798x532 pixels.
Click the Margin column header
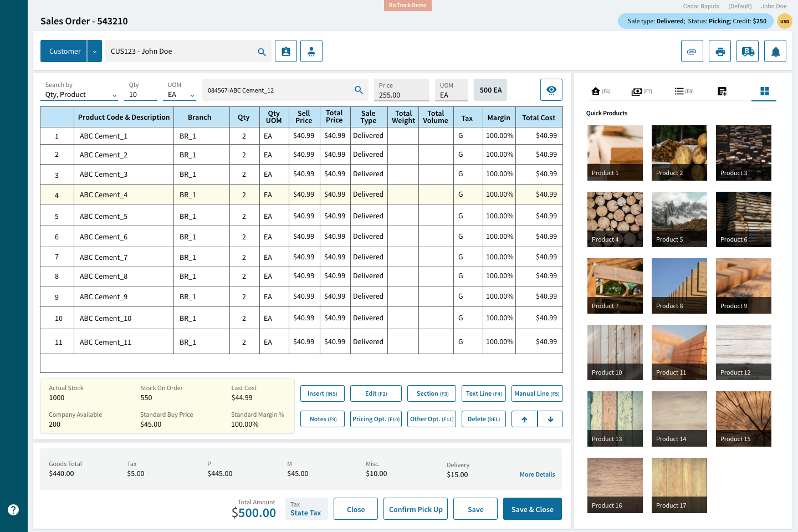tap(499, 117)
